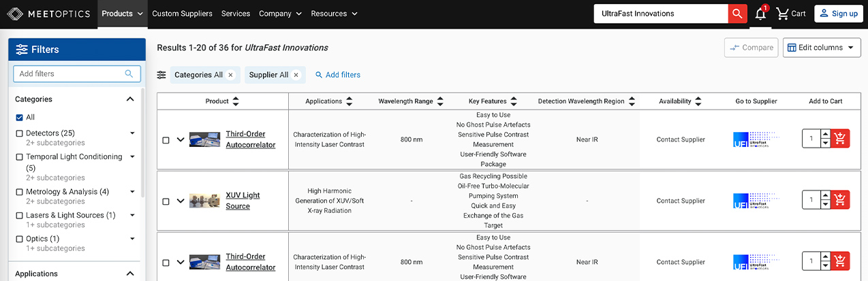The width and height of the screenshot is (868, 281).
Task: Click the UltraFast supplier logo in first row
Action: 756,139
